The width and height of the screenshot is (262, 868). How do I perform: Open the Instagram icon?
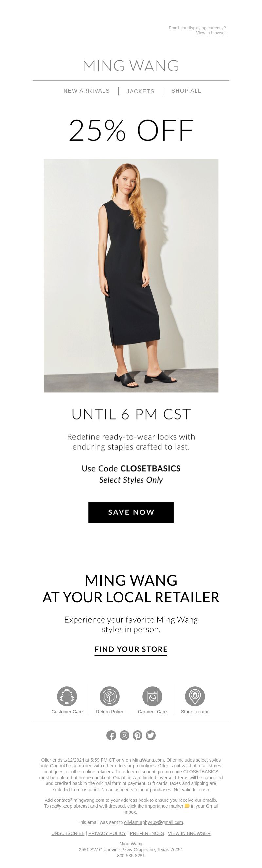(x=124, y=735)
